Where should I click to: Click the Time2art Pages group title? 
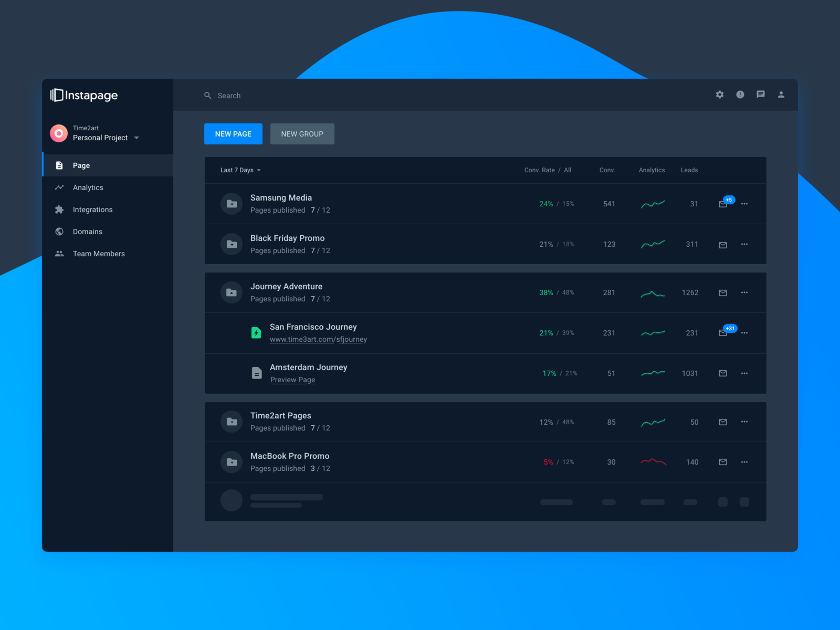click(281, 416)
